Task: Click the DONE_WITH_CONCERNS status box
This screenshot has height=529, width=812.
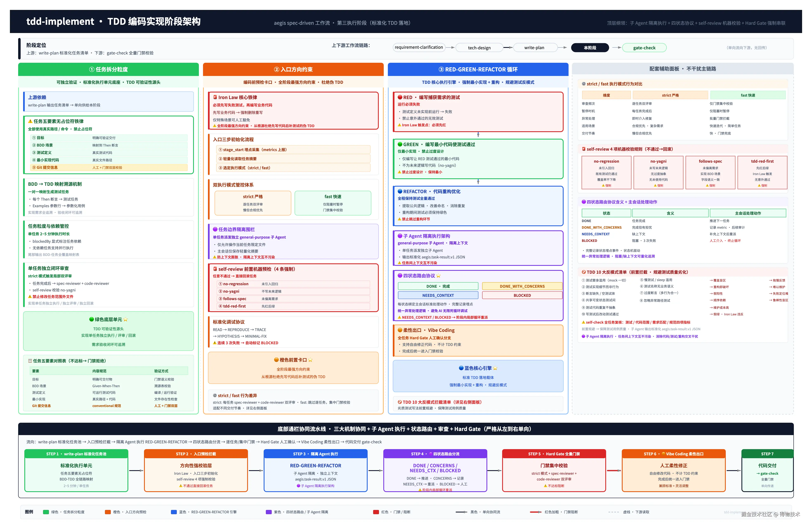Action: tap(522, 286)
